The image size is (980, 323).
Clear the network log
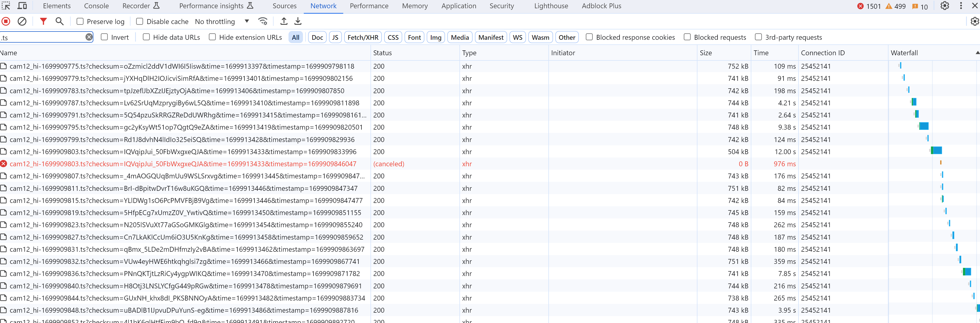[x=22, y=21]
